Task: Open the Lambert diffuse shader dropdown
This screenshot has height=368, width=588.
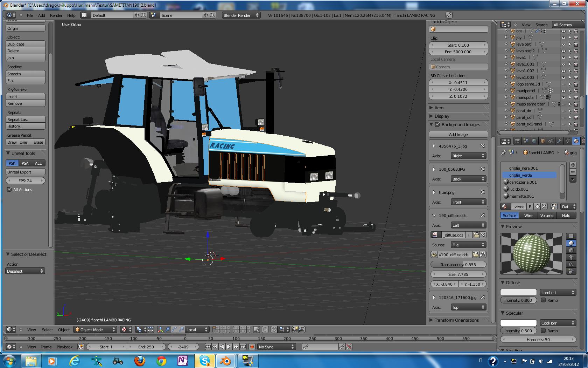Action: pos(558,292)
